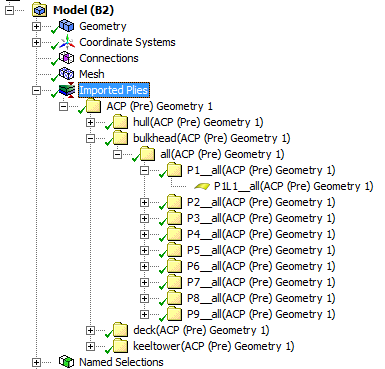Click the hull folder icon
The width and height of the screenshot is (385, 369).
click(120, 122)
